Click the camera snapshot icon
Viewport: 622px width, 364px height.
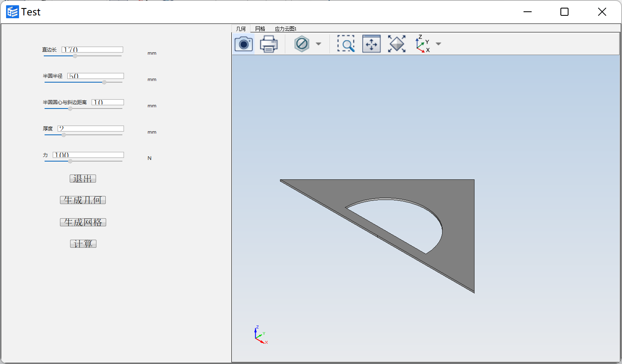tap(244, 44)
